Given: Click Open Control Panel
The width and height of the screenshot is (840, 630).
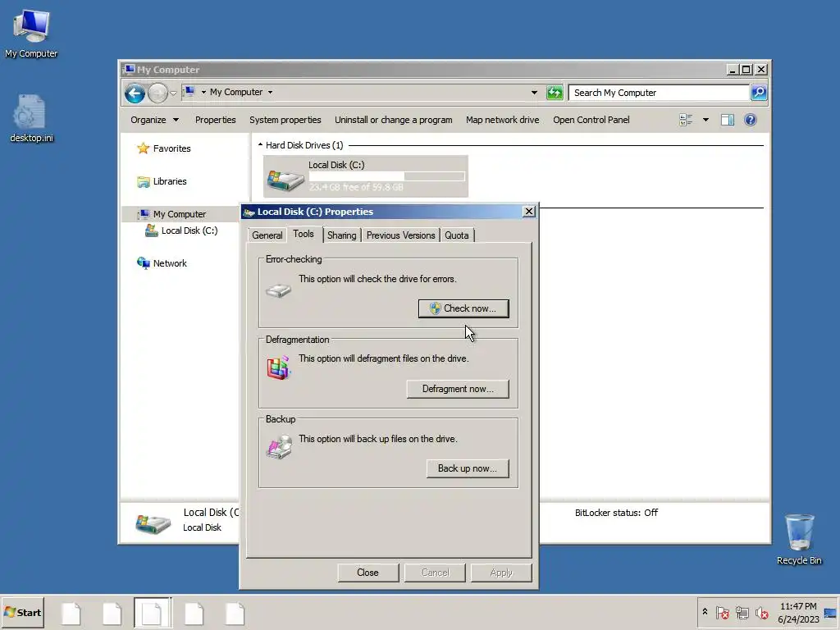Looking at the screenshot, I should point(591,120).
